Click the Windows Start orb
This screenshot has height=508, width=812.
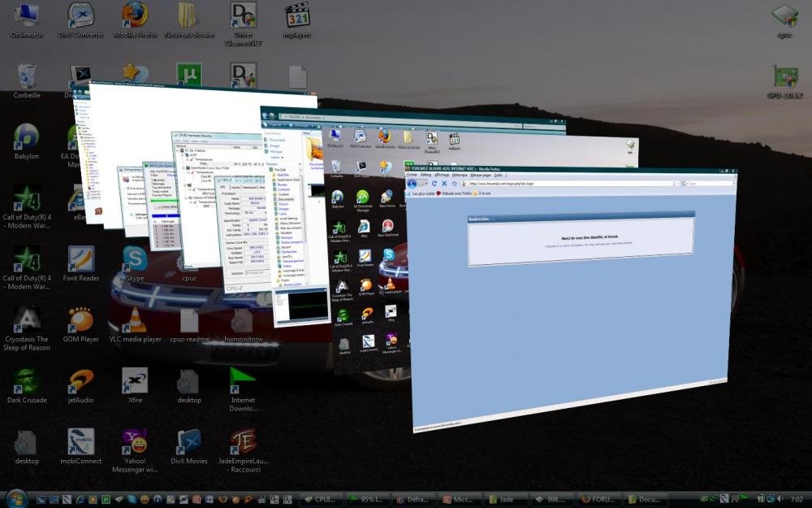pyautogui.click(x=15, y=498)
